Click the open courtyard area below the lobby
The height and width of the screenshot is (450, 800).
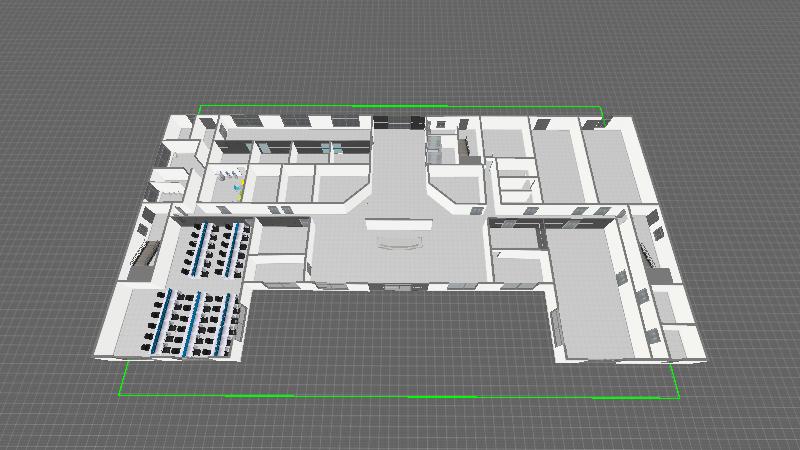pos(400,340)
